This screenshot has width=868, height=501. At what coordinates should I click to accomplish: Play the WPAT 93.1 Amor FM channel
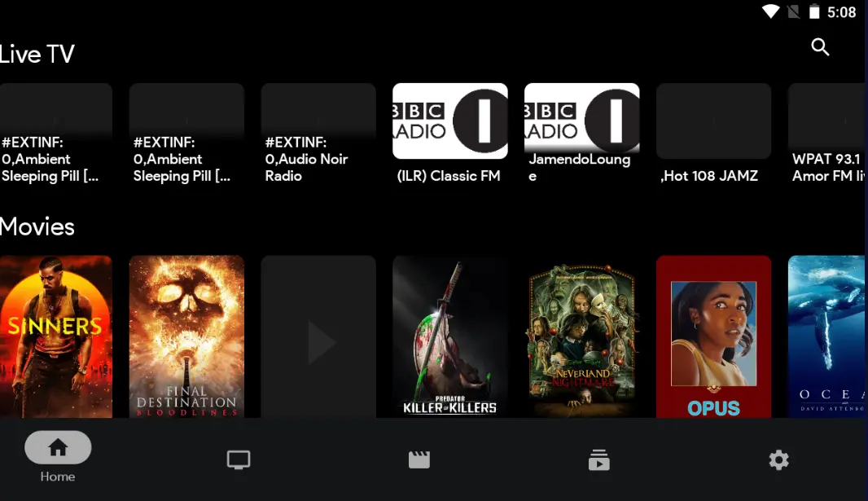pyautogui.click(x=826, y=134)
